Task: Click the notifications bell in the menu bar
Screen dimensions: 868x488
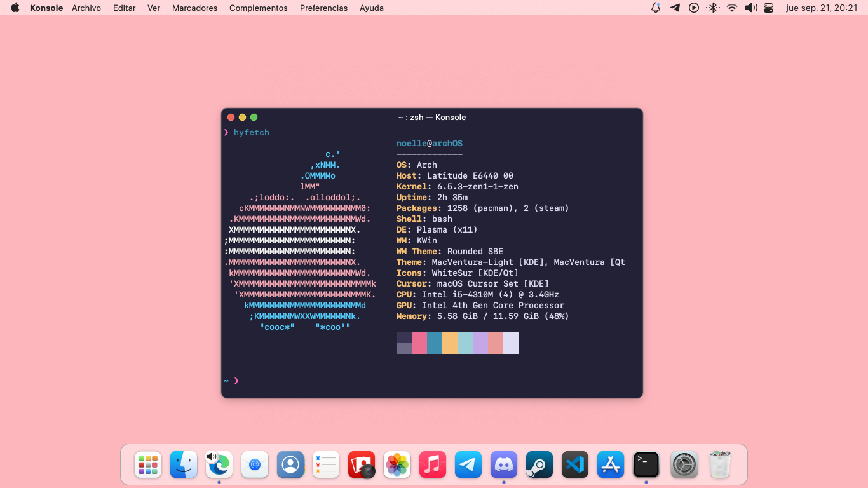Action: click(656, 8)
